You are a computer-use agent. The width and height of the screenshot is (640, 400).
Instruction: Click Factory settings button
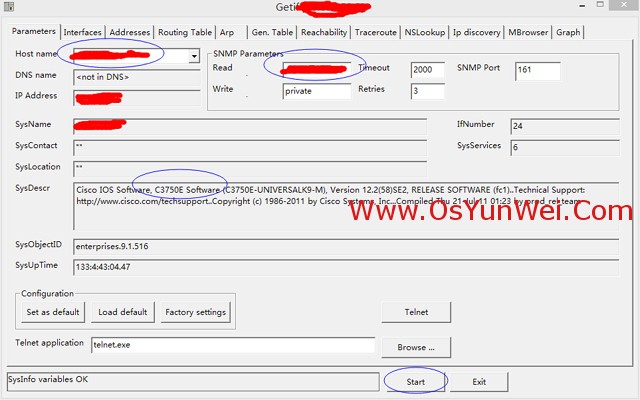click(x=196, y=312)
